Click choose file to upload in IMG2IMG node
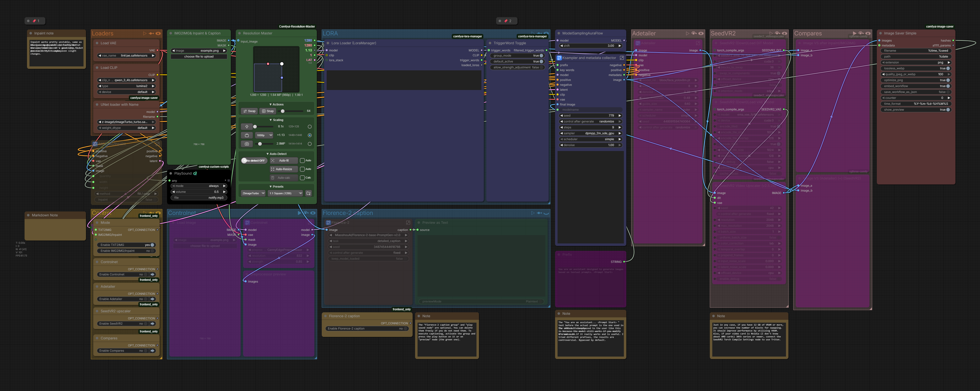Screen dimensions: 980x391 click(199, 57)
